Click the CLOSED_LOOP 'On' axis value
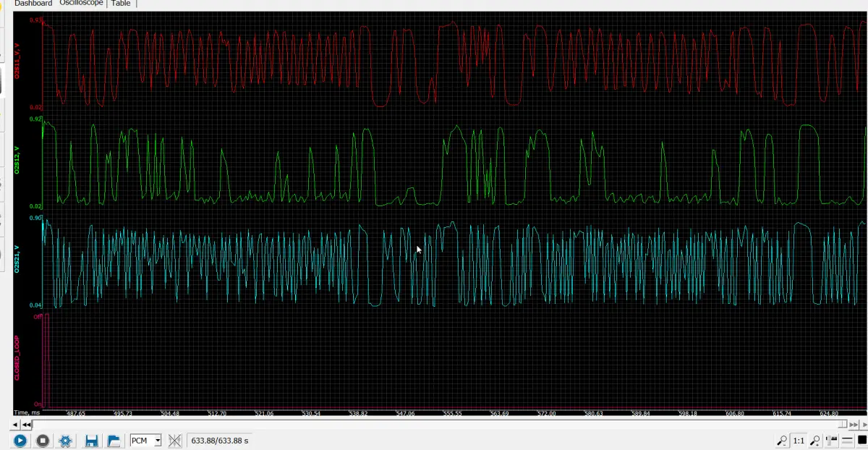This screenshot has height=450, width=868. (38, 404)
